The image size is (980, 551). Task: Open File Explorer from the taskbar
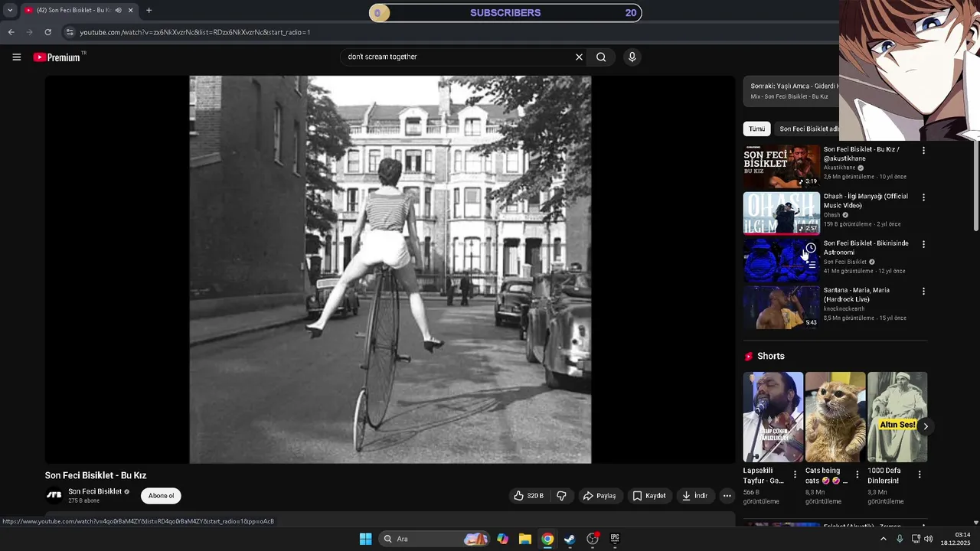524,539
